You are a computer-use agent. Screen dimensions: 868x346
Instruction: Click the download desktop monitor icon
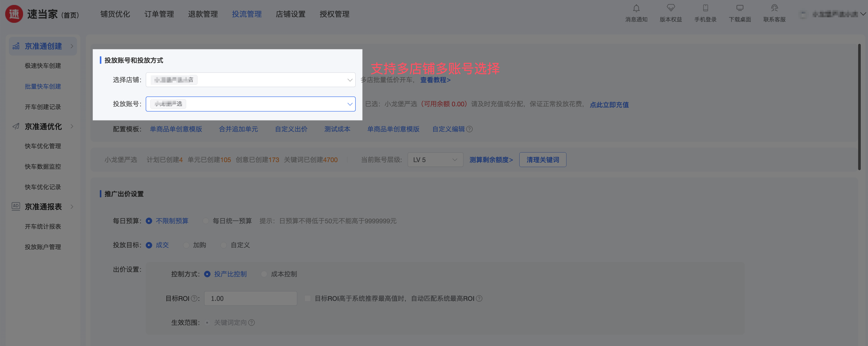tap(740, 8)
